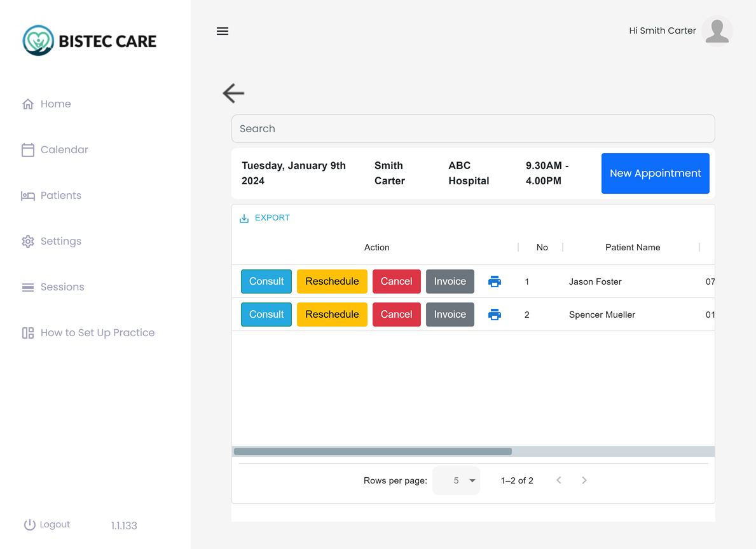Click the print icon for Spencer Mueller

[495, 314]
